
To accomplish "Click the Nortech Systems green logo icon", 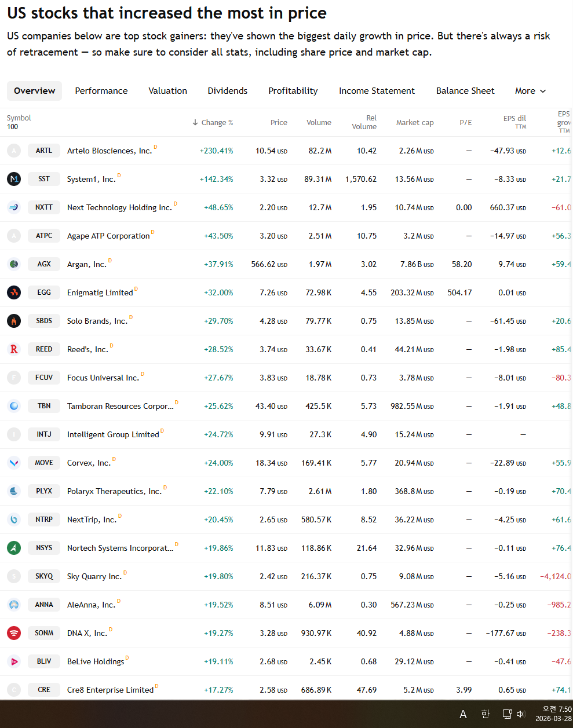I will 14,548.
